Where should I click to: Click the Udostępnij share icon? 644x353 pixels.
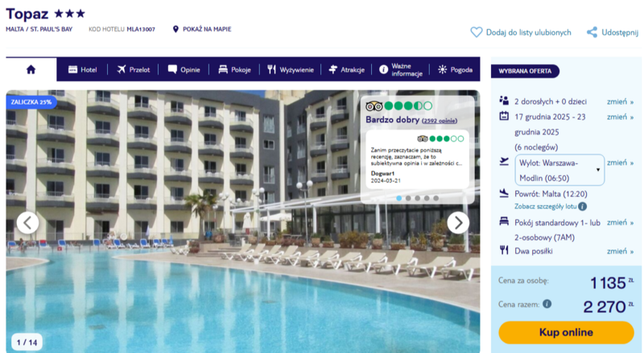pyautogui.click(x=592, y=32)
